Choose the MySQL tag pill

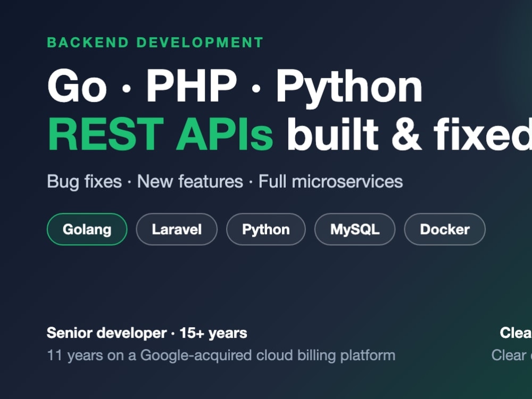pyautogui.click(x=355, y=229)
